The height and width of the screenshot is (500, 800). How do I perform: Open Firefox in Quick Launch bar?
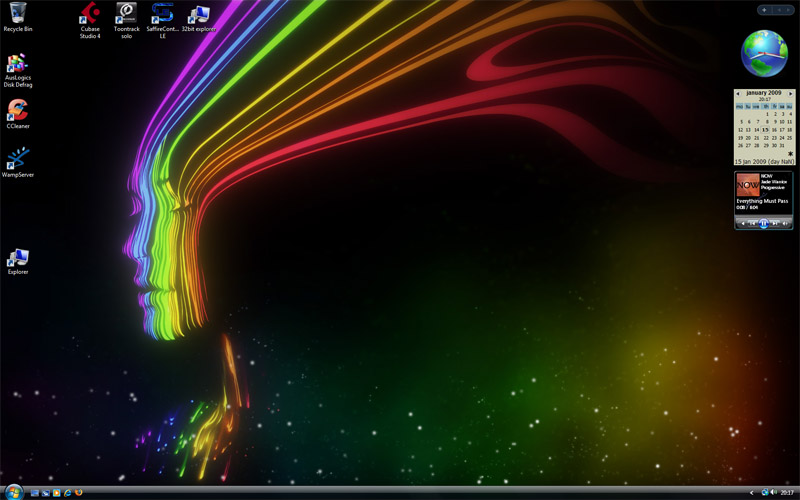click(x=78, y=493)
